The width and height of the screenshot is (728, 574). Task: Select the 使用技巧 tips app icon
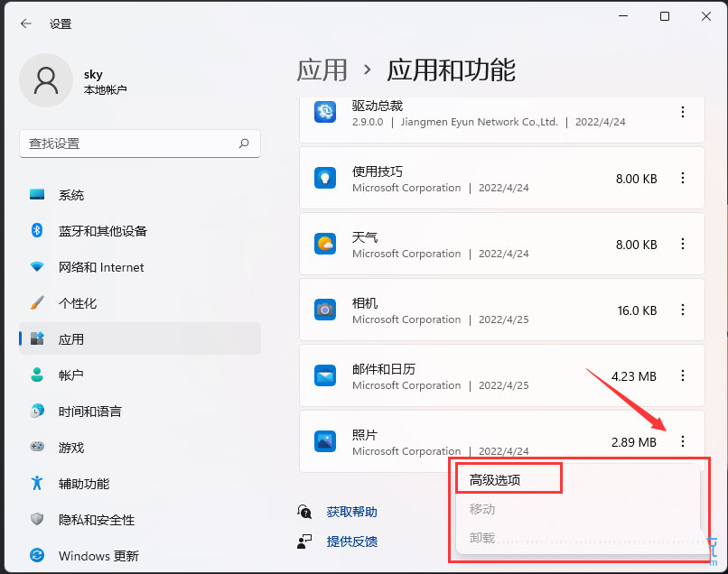(x=325, y=179)
